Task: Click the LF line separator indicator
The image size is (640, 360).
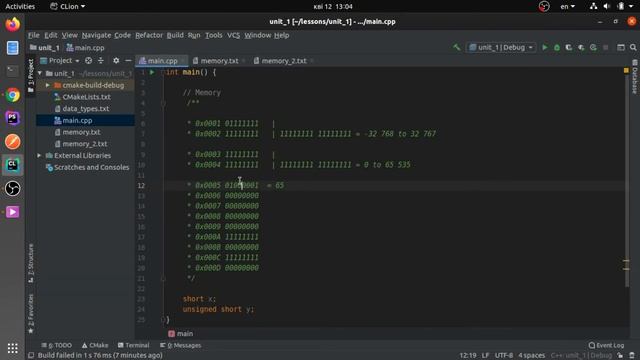Action: [x=485, y=356]
